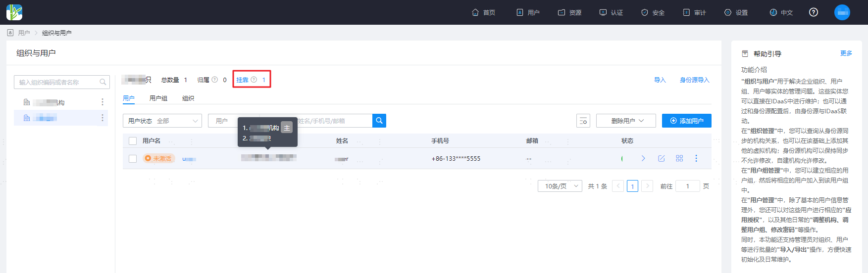This screenshot has width=868, height=273.
Task: Check the unactivated user row checkbox
Action: (133, 159)
